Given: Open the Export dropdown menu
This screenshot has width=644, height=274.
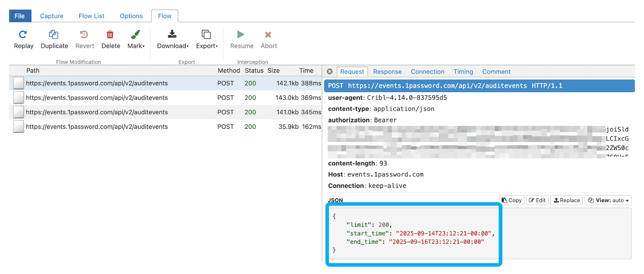Looking at the screenshot, I should tap(207, 39).
